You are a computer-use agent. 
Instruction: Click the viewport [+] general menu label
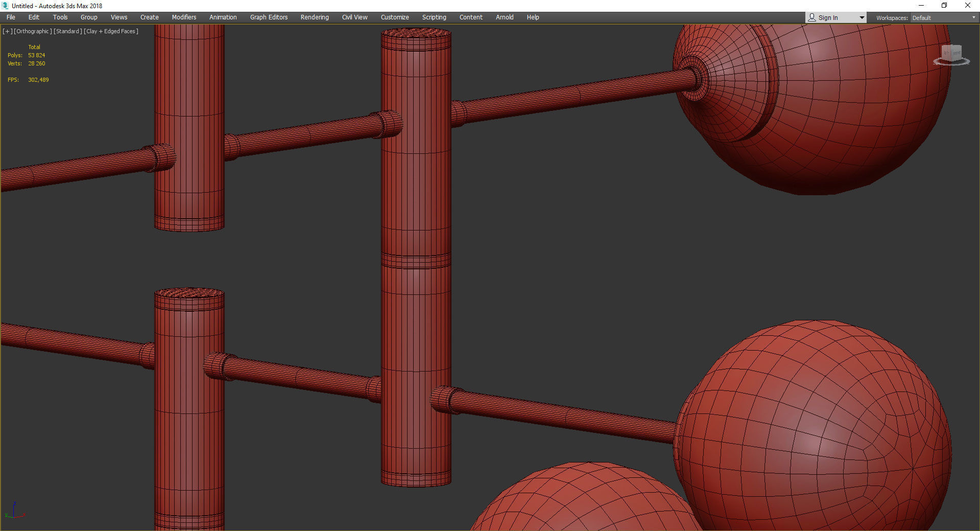point(8,31)
